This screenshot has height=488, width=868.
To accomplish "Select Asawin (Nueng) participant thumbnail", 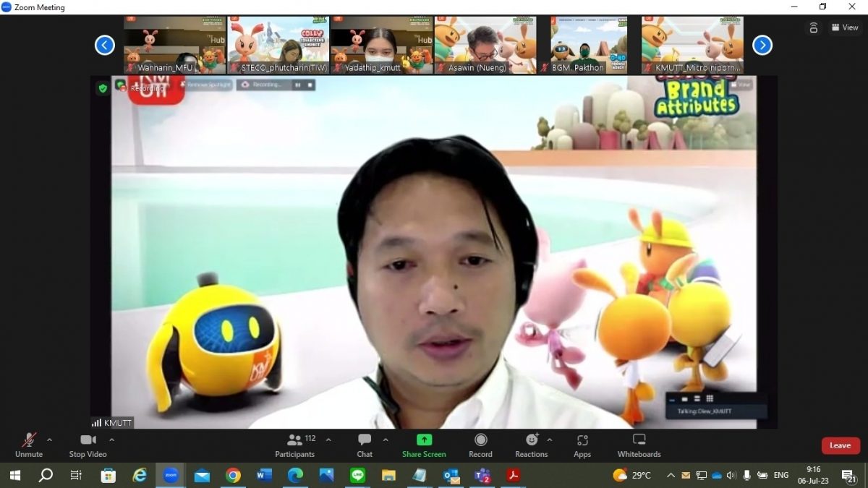I will click(x=485, y=45).
